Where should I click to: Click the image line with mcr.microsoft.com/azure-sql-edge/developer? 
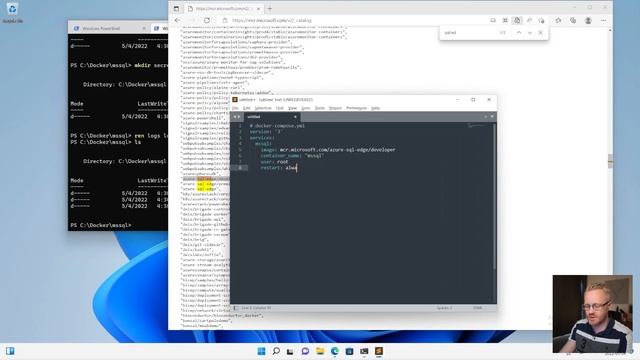coord(328,150)
